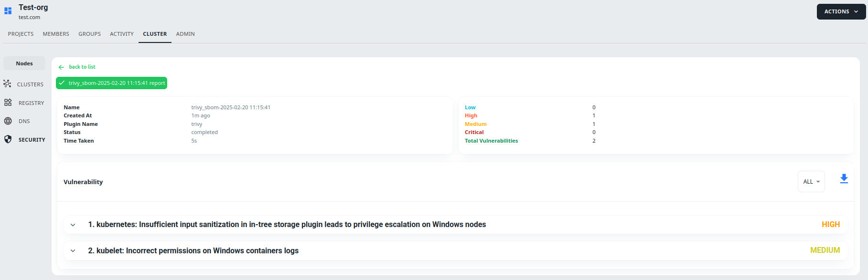Viewport: 868px width, 280px height.
Task: Open the Clusters sidebar label
Action: pos(30,84)
